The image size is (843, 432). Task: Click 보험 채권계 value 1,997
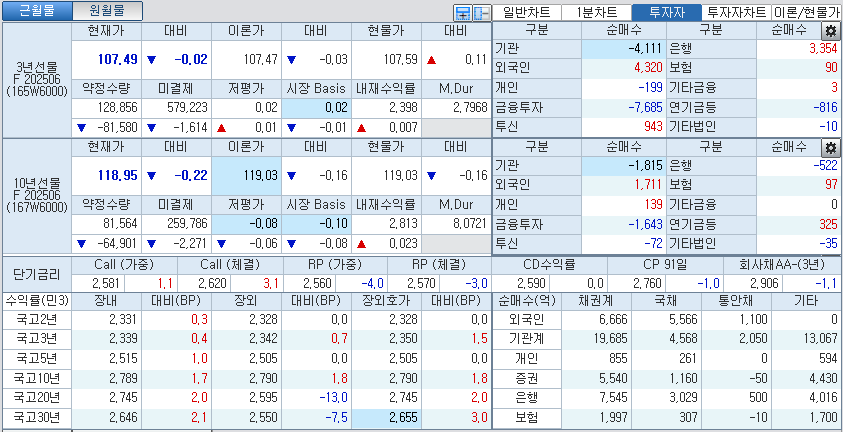[x=613, y=417]
